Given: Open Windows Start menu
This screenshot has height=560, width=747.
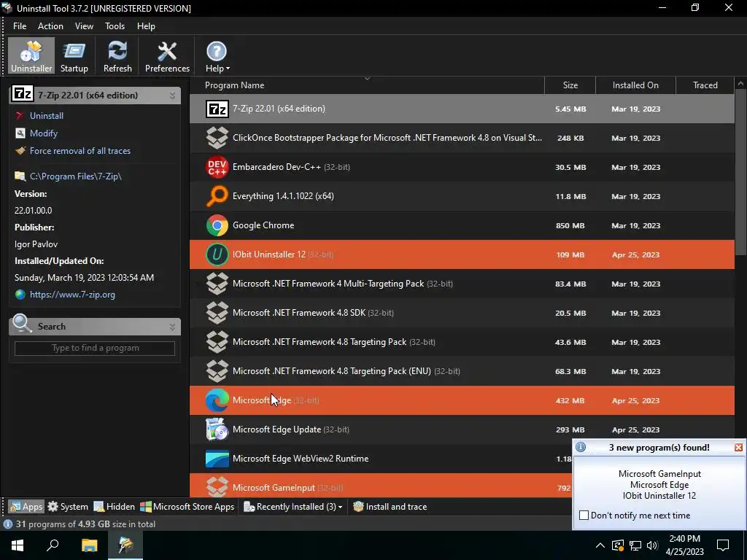Looking at the screenshot, I should point(18,545).
